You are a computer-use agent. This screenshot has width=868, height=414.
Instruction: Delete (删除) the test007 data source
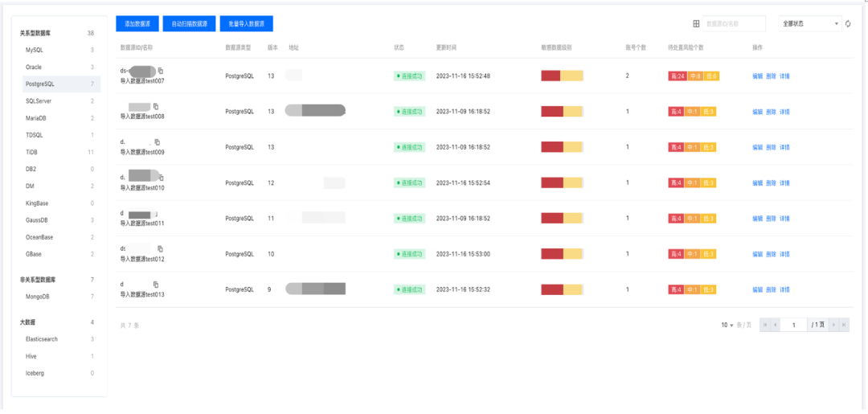(x=771, y=76)
